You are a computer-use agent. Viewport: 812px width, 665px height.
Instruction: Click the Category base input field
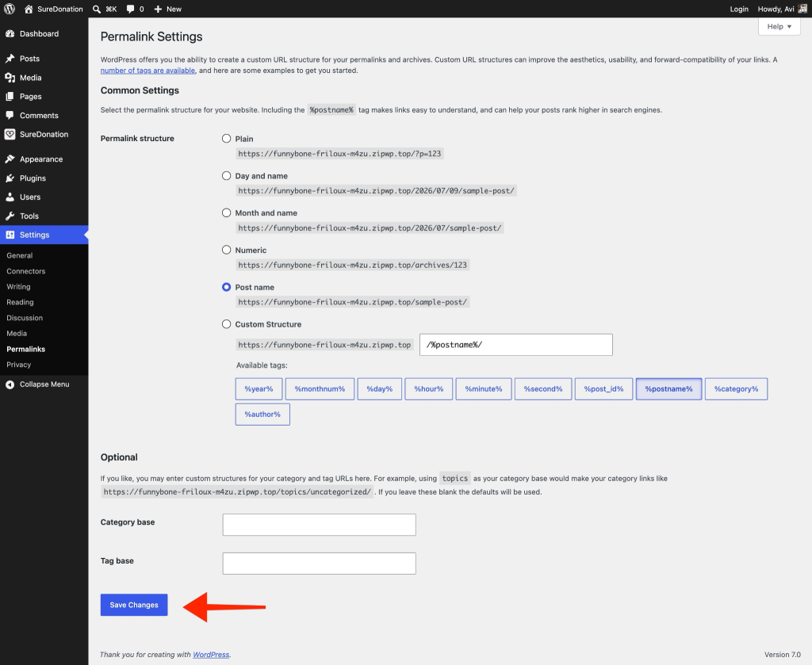[x=319, y=525]
